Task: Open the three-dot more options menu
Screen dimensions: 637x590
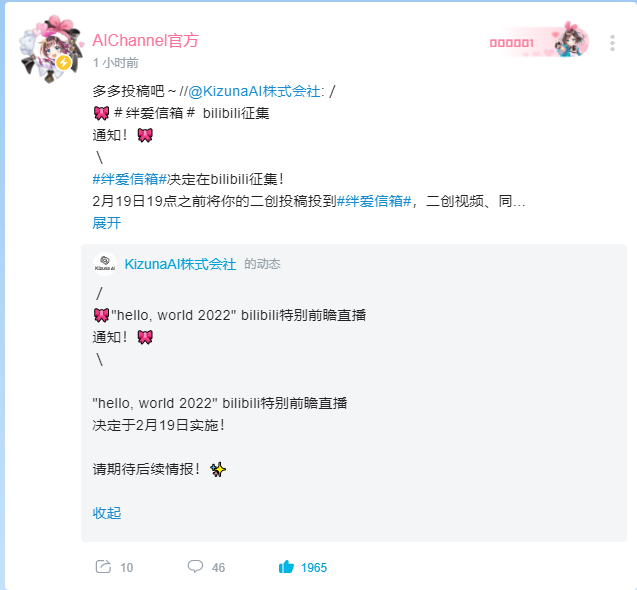Action: tap(612, 43)
